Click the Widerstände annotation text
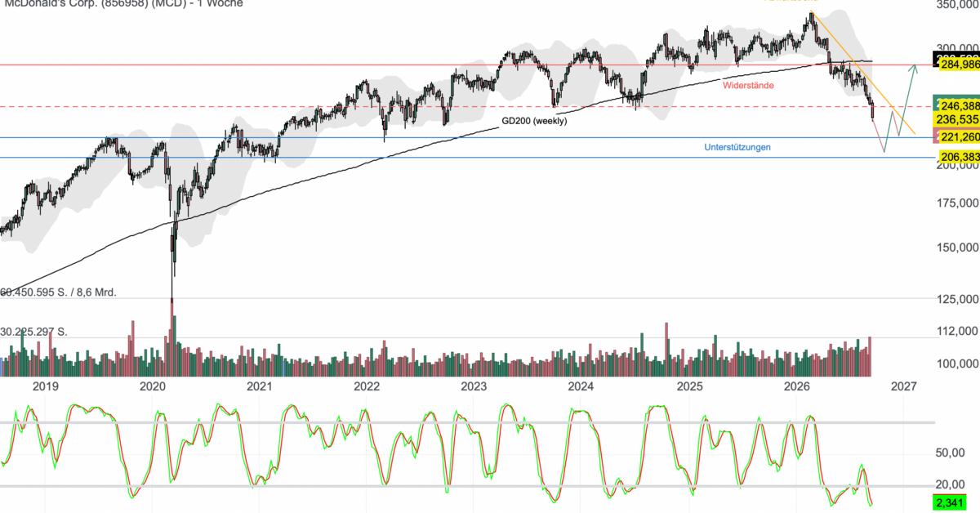The height and width of the screenshot is (513, 980). pos(749,84)
